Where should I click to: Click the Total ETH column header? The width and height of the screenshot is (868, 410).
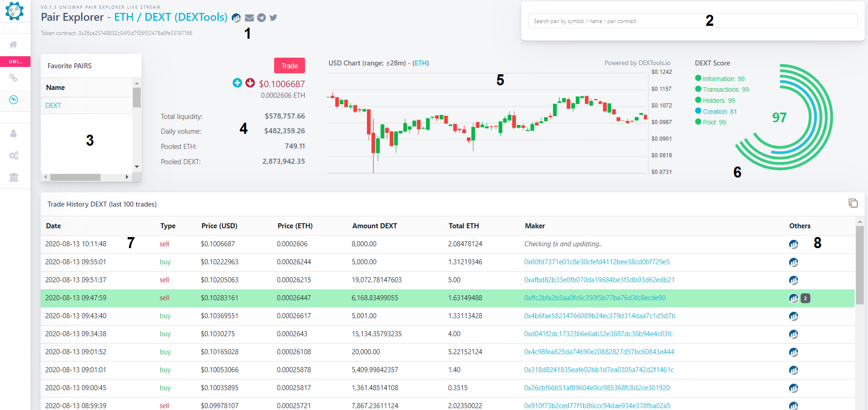pos(464,226)
